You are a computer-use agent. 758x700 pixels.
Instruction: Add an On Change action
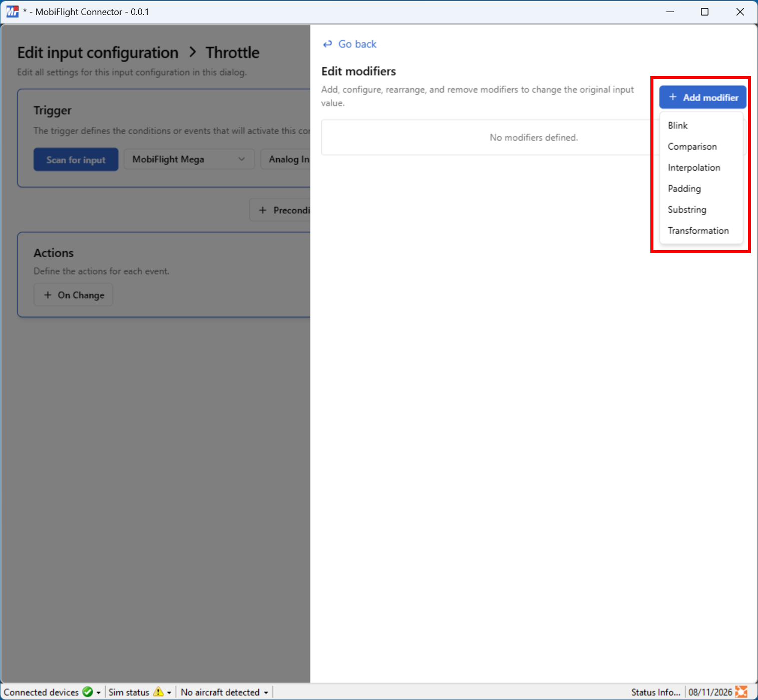click(x=73, y=295)
